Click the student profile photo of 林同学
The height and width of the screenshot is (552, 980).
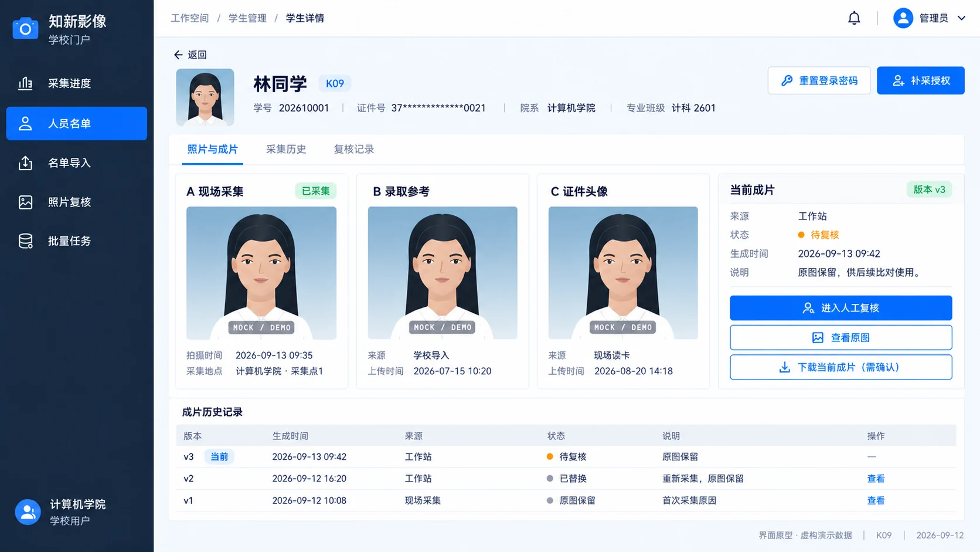point(205,97)
